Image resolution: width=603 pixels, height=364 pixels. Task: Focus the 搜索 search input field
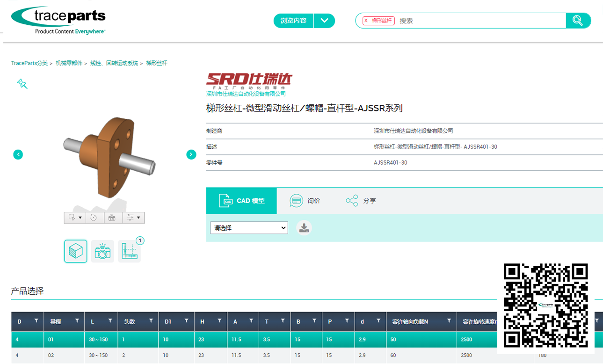(x=481, y=21)
